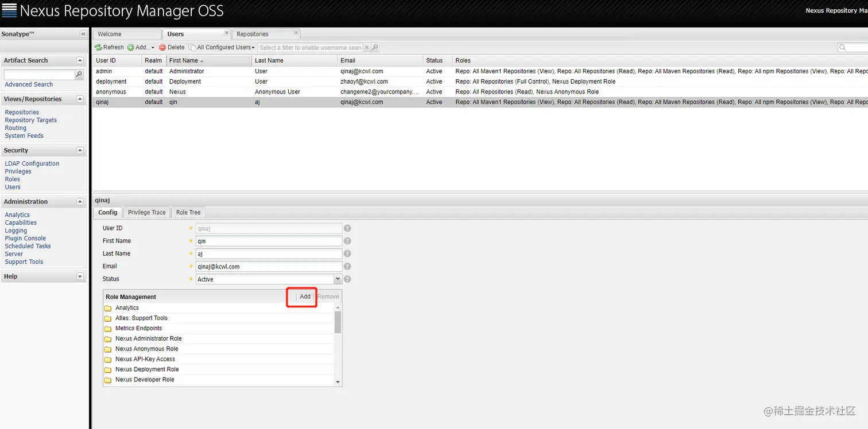
Task: Open the Advanced Search link
Action: coord(29,84)
